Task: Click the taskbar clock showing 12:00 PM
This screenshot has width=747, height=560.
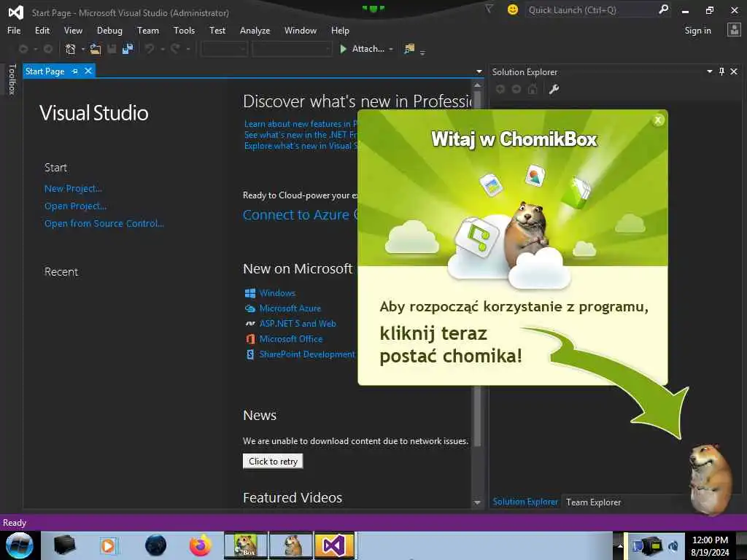Action: point(710,540)
